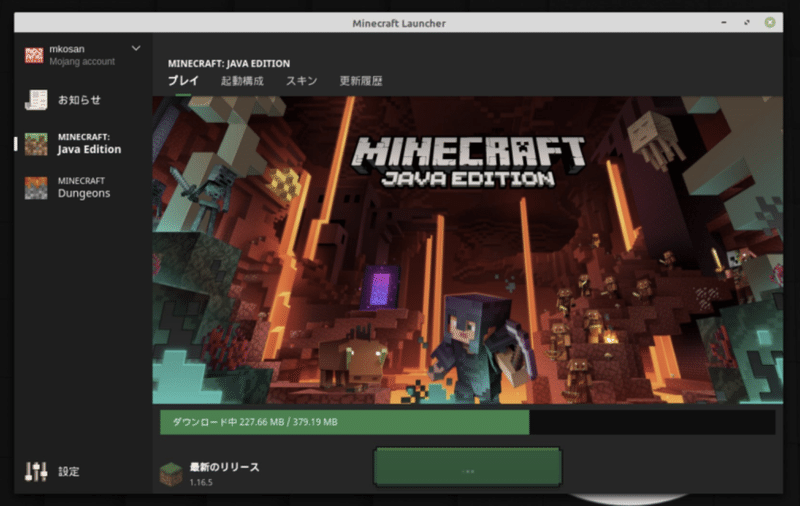Screen dimensions: 800x506
Task: Expand the mkosan account dropdown chevron
Action: [x=136, y=48]
